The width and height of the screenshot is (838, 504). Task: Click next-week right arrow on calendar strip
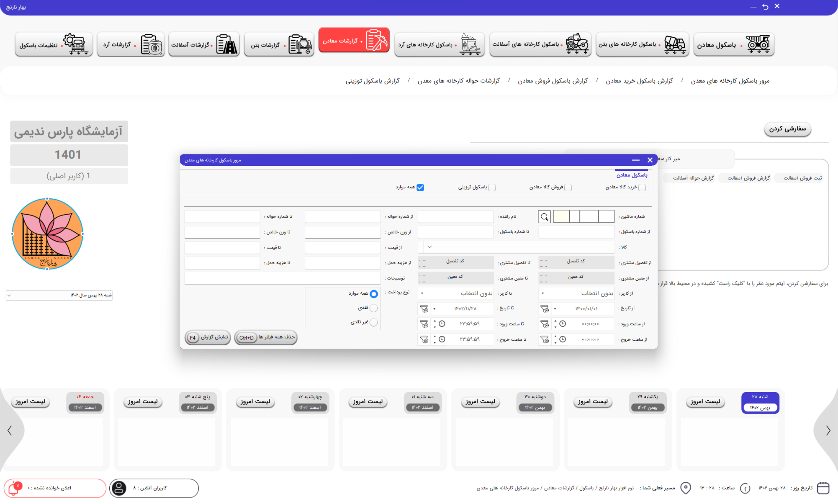pos(828,431)
